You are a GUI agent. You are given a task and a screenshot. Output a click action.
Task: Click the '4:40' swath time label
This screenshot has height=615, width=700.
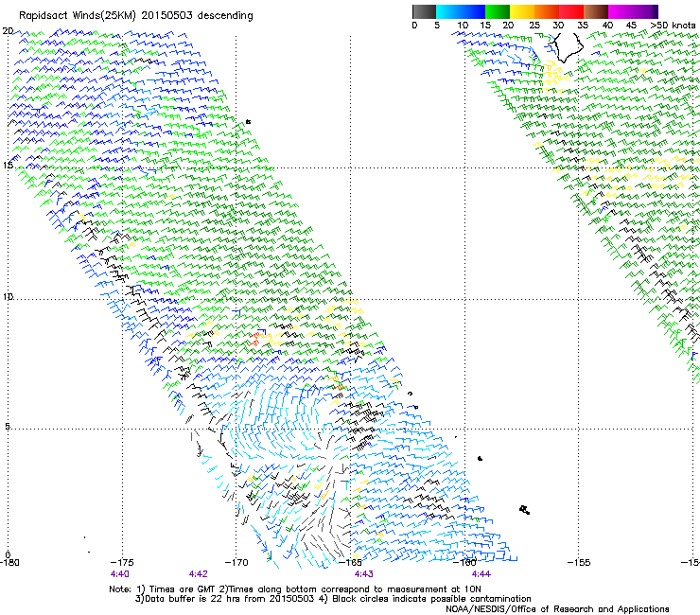(x=119, y=574)
